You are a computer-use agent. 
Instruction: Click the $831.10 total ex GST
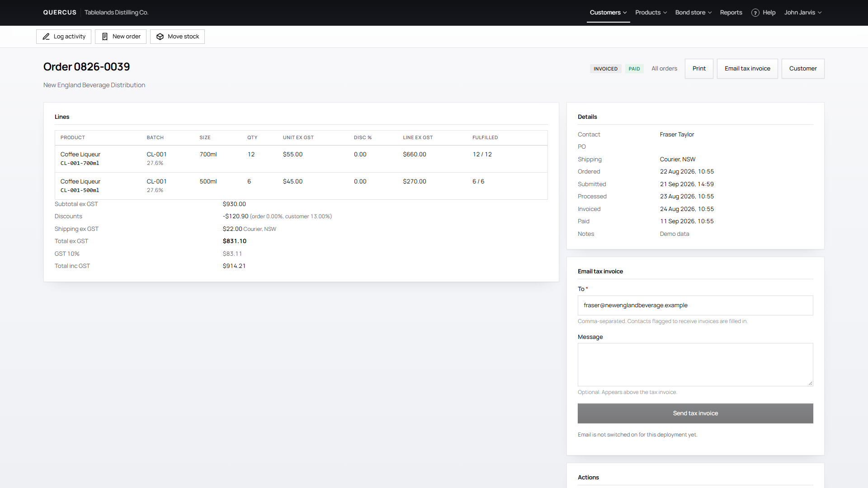point(235,241)
